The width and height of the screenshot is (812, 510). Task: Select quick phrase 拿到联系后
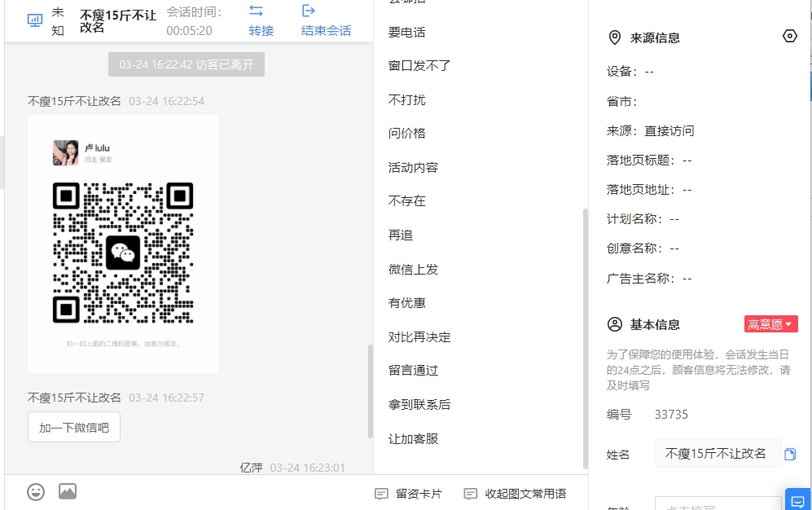pos(419,404)
